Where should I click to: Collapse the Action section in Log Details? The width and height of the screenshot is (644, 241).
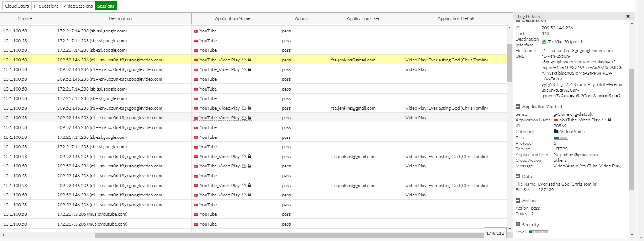[518, 201]
